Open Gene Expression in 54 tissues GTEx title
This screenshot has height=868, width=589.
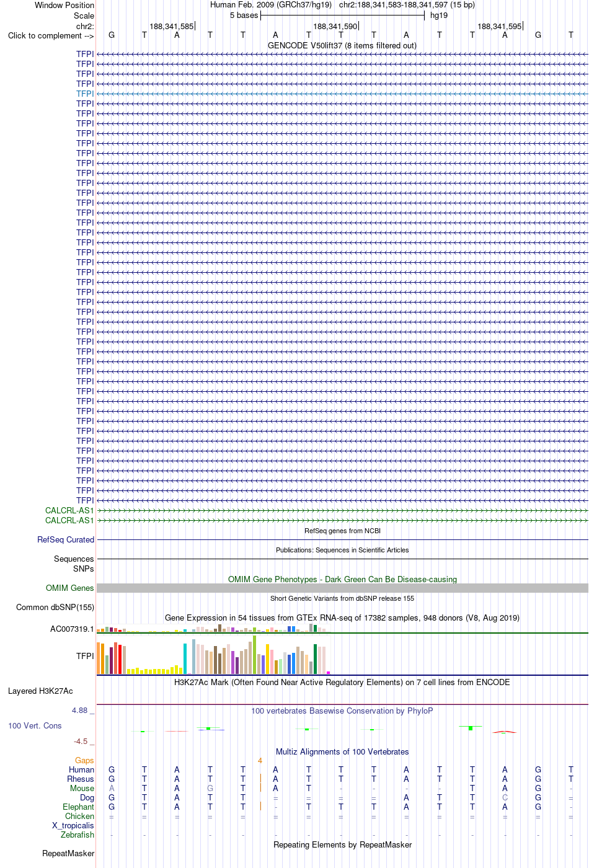click(342, 618)
